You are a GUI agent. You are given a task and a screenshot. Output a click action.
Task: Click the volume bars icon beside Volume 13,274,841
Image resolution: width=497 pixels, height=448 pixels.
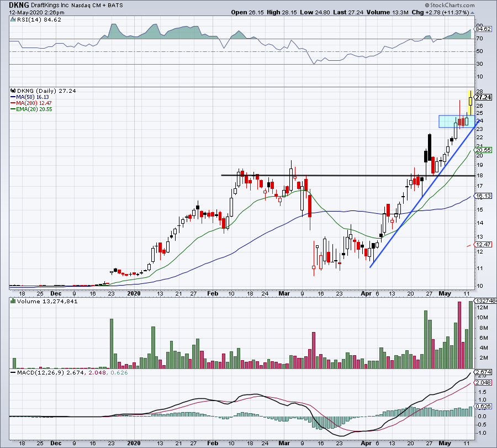click(13, 301)
